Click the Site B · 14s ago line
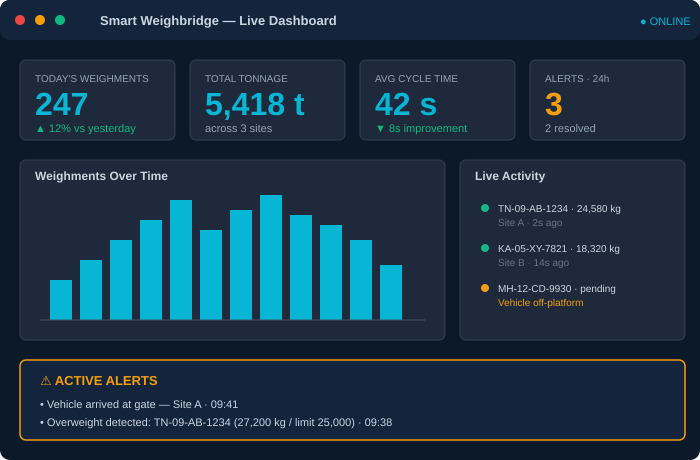Viewport: 700px width, 460px height. pos(533,263)
